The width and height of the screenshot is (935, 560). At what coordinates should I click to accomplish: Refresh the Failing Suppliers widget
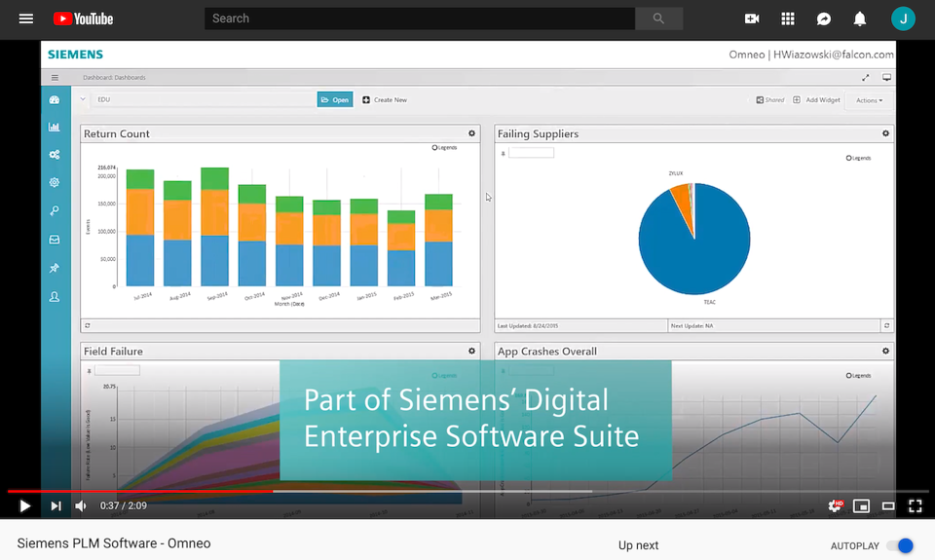(x=886, y=325)
